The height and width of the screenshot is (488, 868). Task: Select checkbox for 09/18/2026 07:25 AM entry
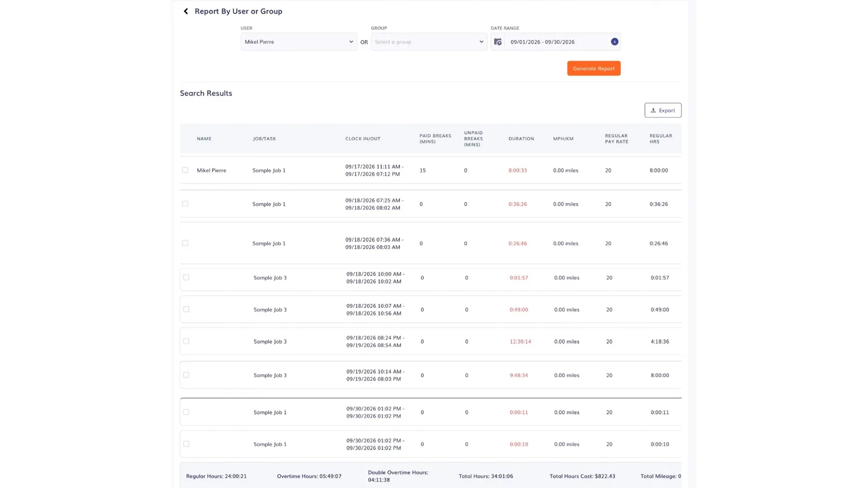[x=185, y=204]
